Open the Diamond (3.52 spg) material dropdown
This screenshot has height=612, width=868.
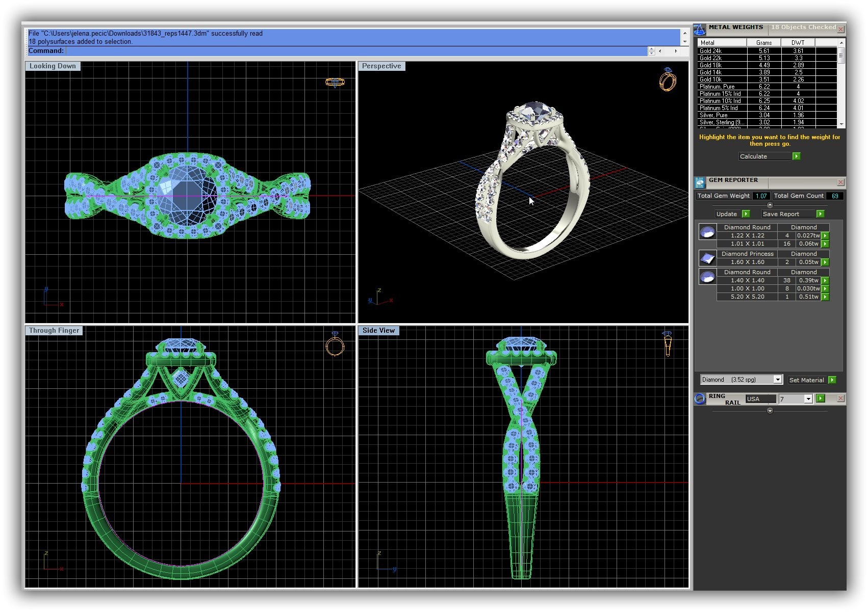pos(777,380)
